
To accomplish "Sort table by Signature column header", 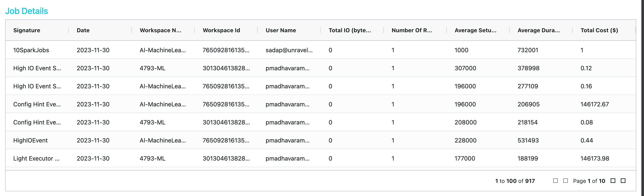I will [27, 30].
